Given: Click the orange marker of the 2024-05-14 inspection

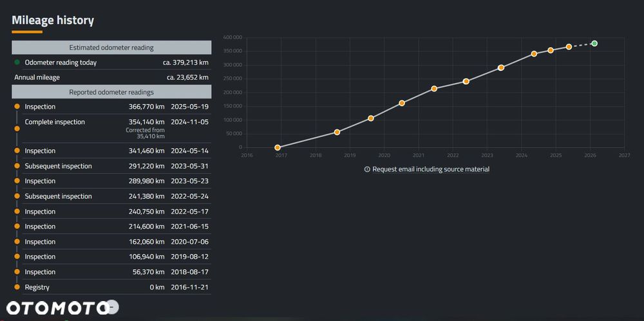Looking at the screenshot, I should 17,151.
